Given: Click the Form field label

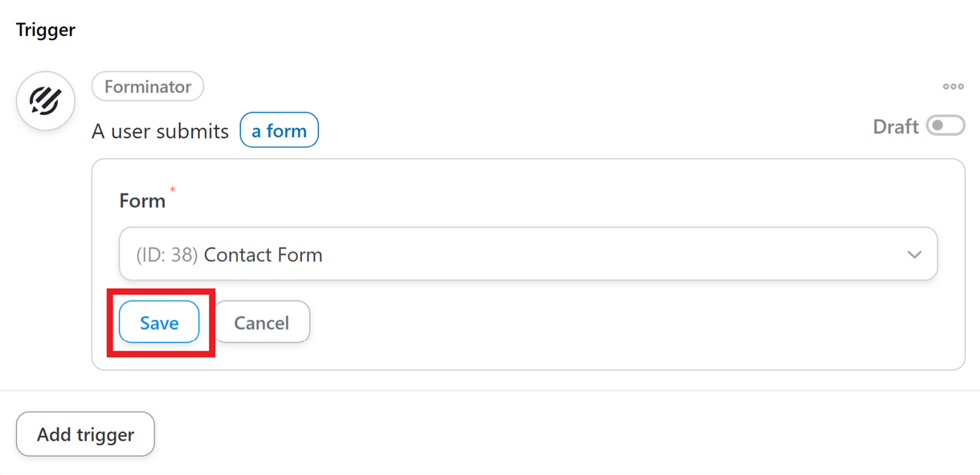Looking at the screenshot, I should [x=142, y=200].
